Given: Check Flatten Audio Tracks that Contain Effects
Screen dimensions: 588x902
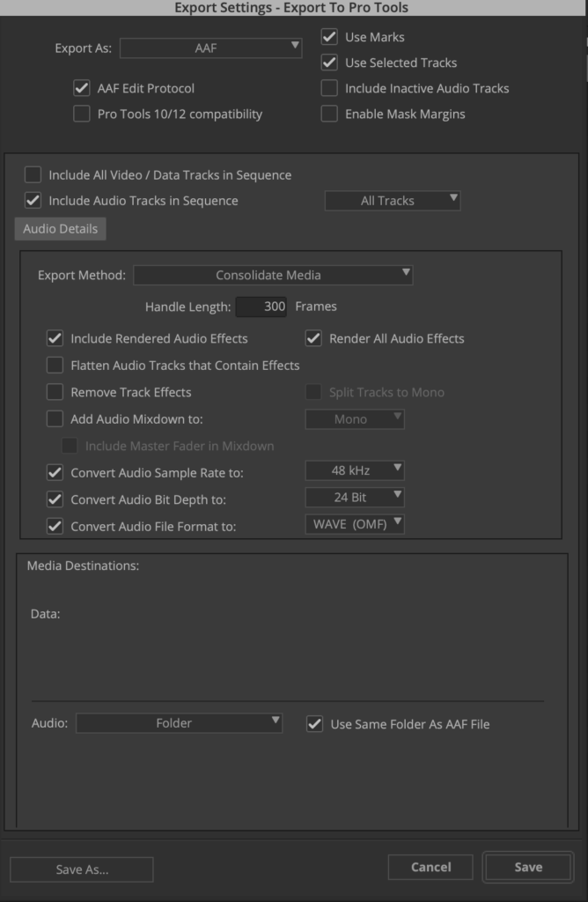Looking at the screenshot, I should pyautogui.click(x=55, y=366).
